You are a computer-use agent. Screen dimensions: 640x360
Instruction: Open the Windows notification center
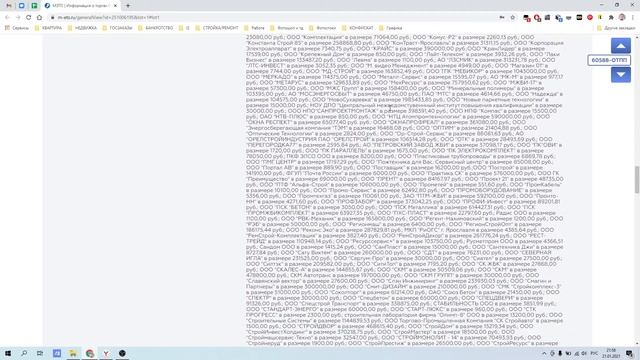[630, 353]
